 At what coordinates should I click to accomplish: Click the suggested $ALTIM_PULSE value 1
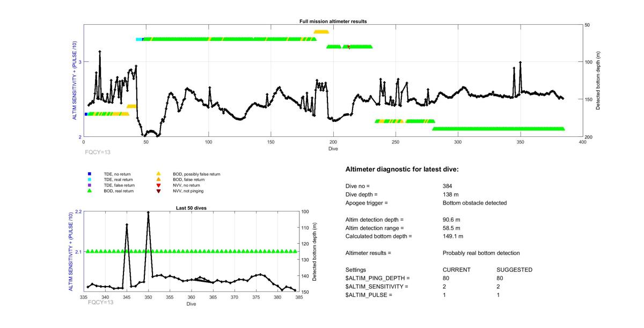click(x=499, y=295)
